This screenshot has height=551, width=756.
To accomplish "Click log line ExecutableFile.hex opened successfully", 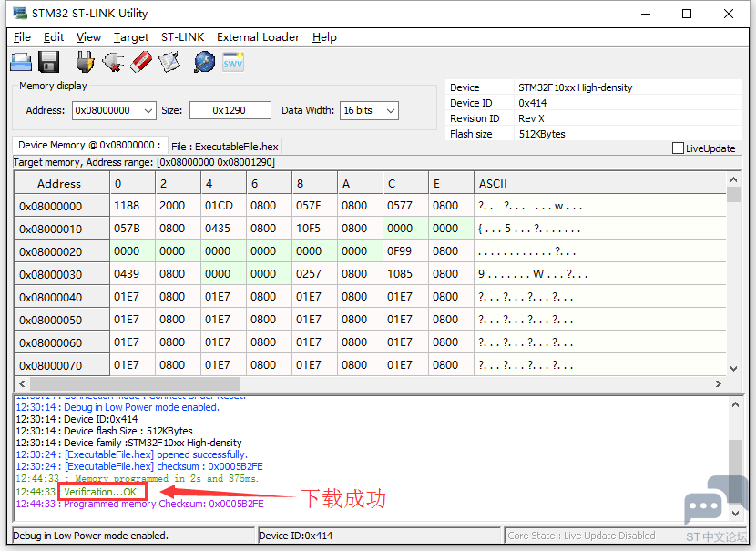I will pos(132,454).
